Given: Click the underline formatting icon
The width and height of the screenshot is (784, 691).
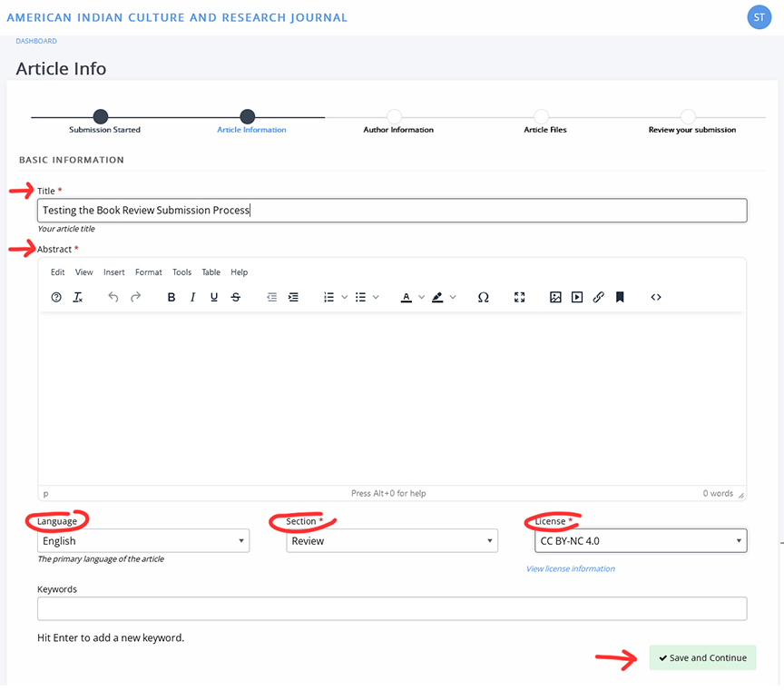Looking at the screenshot, I should [x=214, y=297].
